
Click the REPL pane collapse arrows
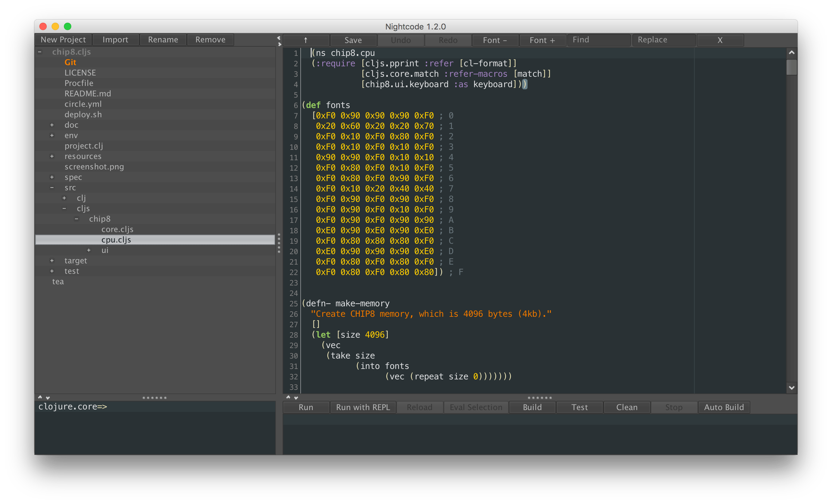44,397
